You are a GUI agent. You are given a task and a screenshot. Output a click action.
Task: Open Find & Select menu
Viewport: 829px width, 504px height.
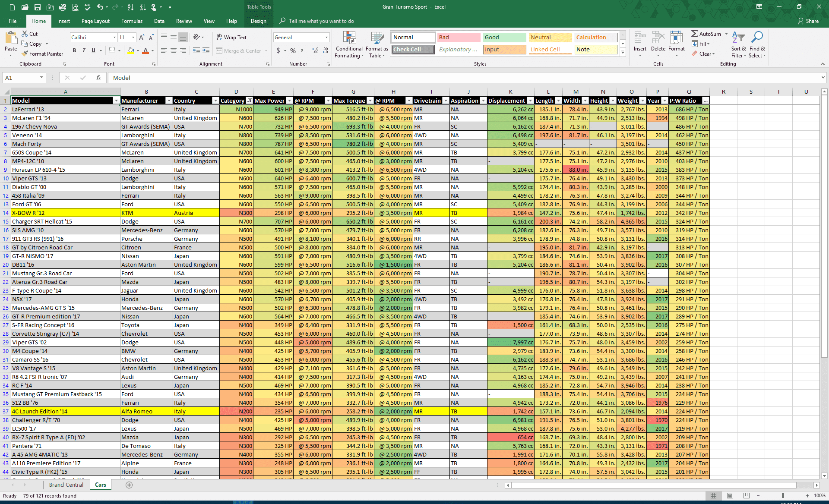coord(757,44)
